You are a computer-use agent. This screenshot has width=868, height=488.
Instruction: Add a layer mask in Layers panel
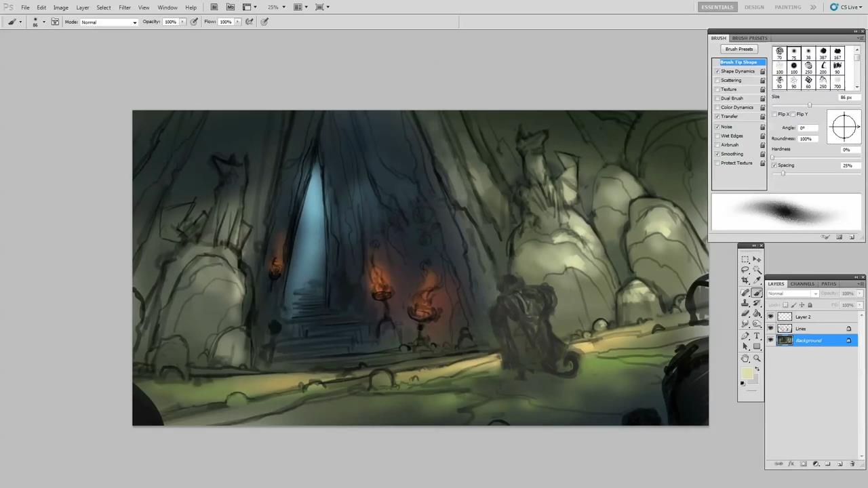804,464
